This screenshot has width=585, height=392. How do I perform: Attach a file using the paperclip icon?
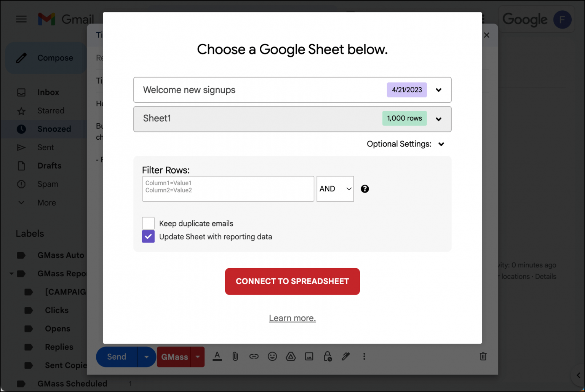(235, 357)
